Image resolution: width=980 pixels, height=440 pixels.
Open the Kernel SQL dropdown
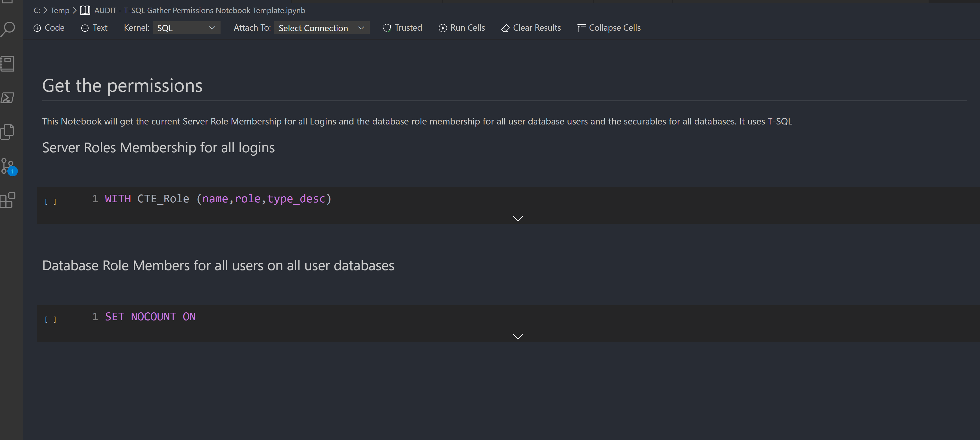[x=186, y=28]
